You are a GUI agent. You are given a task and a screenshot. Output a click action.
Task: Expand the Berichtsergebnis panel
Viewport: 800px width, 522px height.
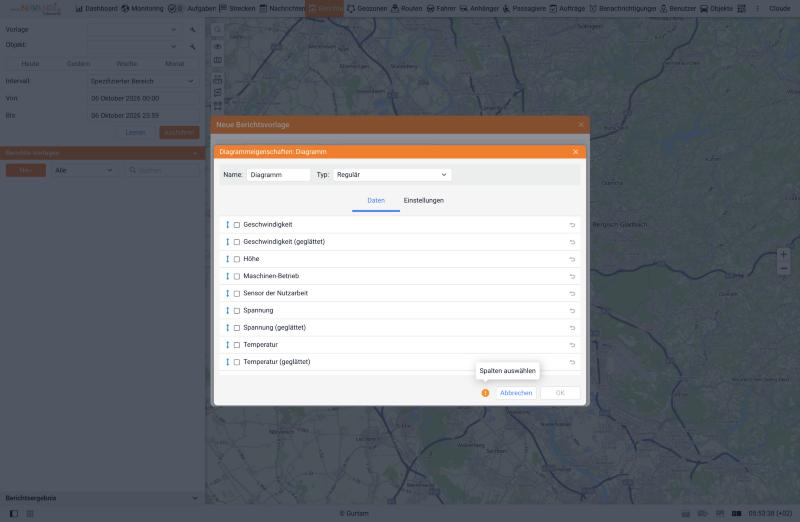point(102,498)
